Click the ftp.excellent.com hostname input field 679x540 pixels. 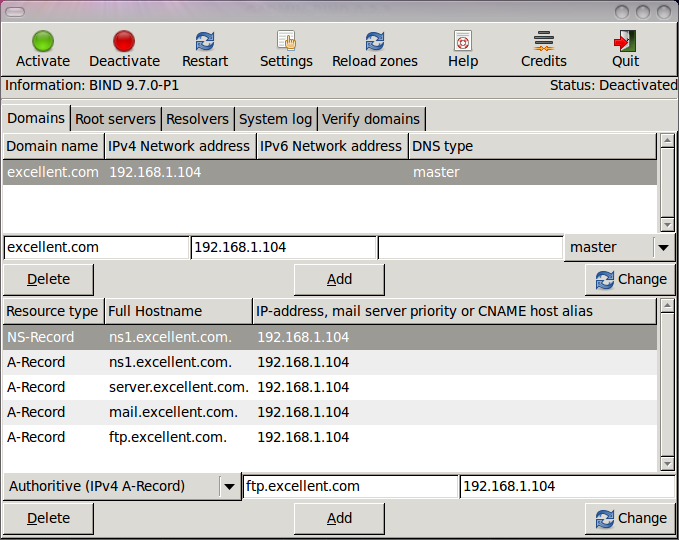(x=350, y=486)
